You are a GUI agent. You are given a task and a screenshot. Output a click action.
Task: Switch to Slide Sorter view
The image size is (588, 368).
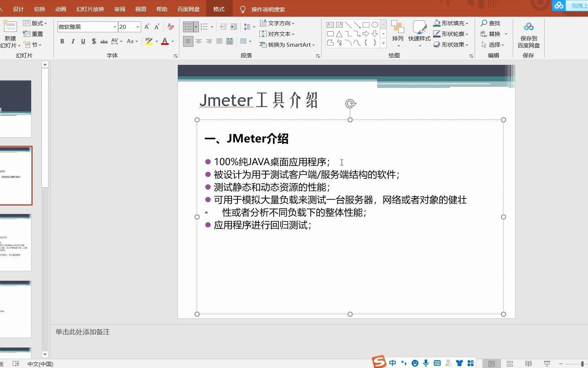pos(510,364)
